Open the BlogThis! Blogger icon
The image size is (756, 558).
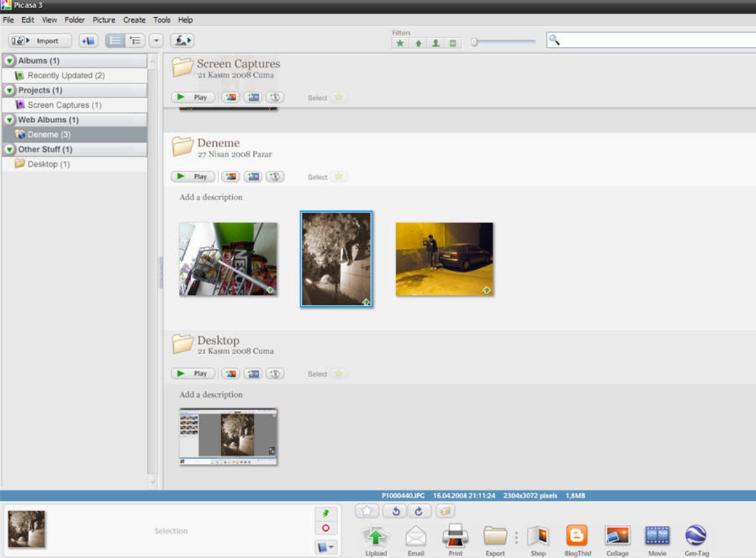[576, 536]
